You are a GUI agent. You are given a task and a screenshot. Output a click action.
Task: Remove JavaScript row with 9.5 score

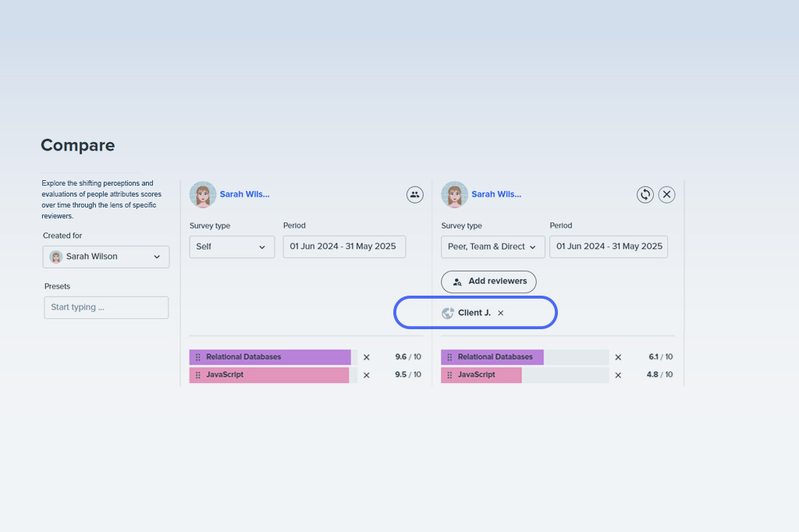click(367, 375)
